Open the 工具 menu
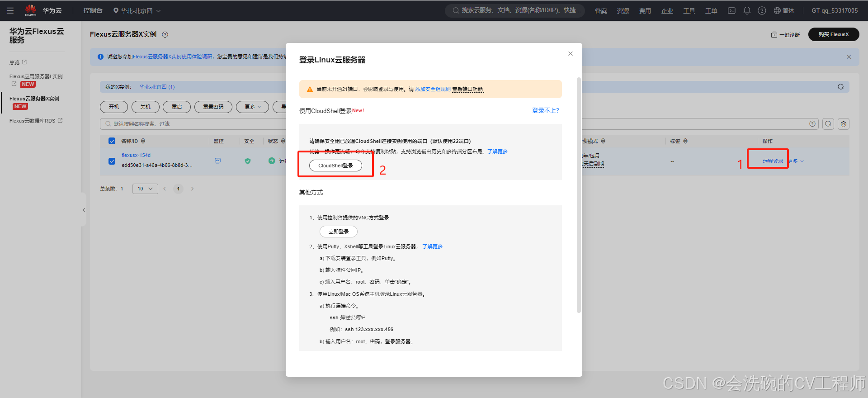The image size is (868, 398). click(689, 11)
